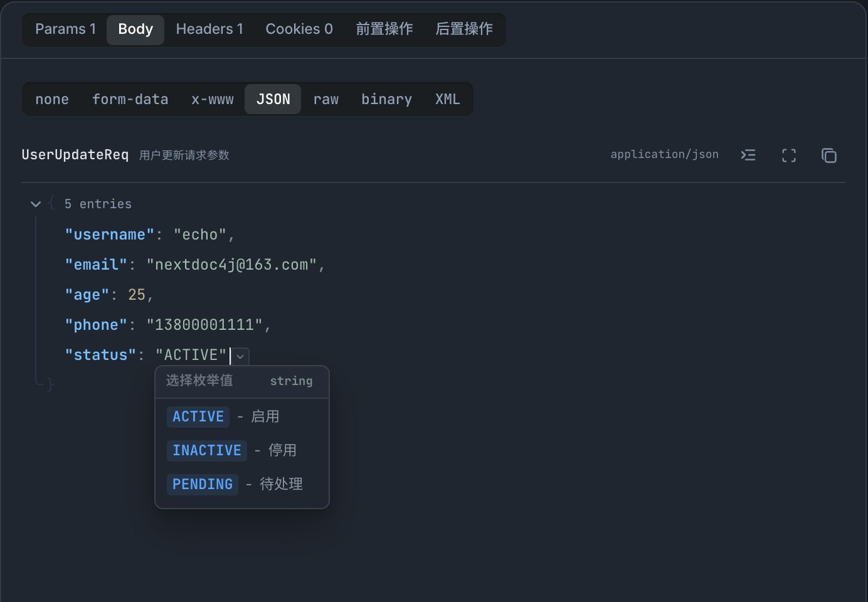Screen dimensions: 868x602
Task: Switch to 后置操作 tab
Action: coord(464,29)
